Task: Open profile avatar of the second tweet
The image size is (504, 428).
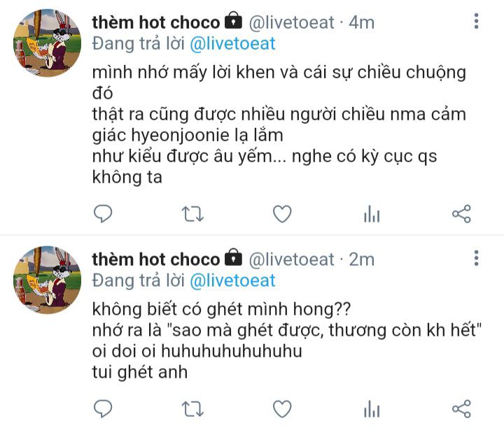Action: 47,280
